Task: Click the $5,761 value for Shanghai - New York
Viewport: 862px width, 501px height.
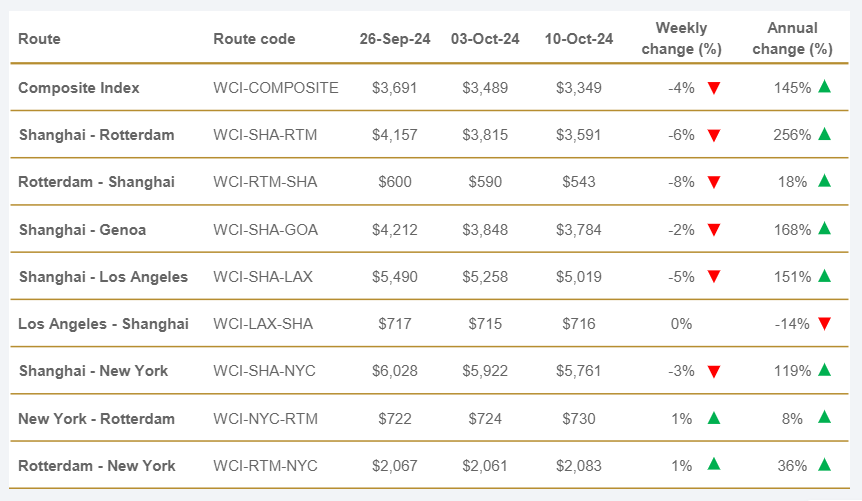Action: coord(579,371)
